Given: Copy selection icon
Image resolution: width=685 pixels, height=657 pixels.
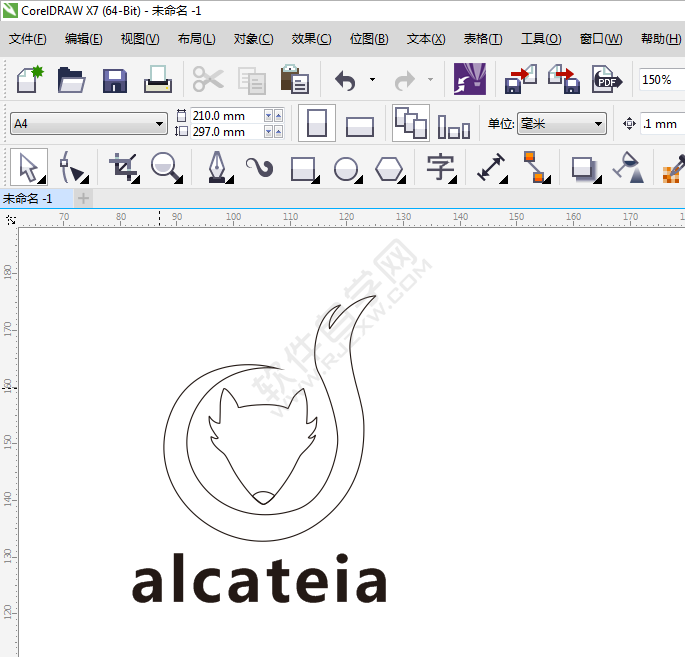Looking at the screenshot, I should pyautogui.click(x=252, y=80).
